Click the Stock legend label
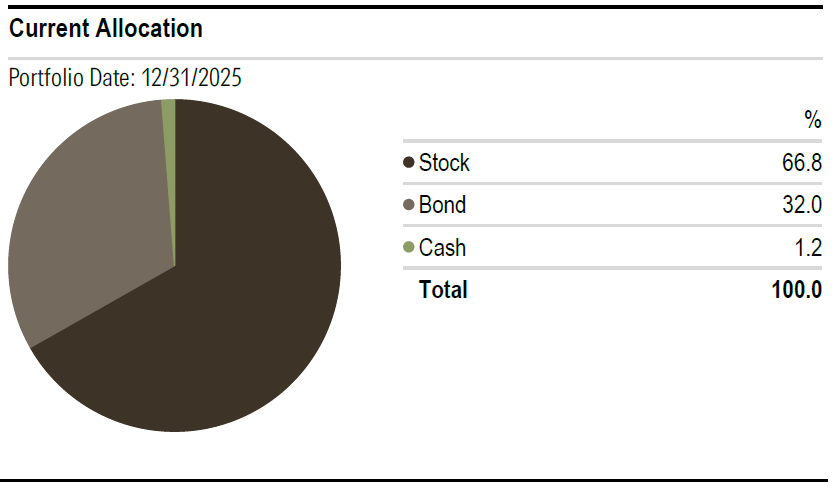Image resolution: width=835 pixels, height=488 pixels. click(x=444, y=163)
